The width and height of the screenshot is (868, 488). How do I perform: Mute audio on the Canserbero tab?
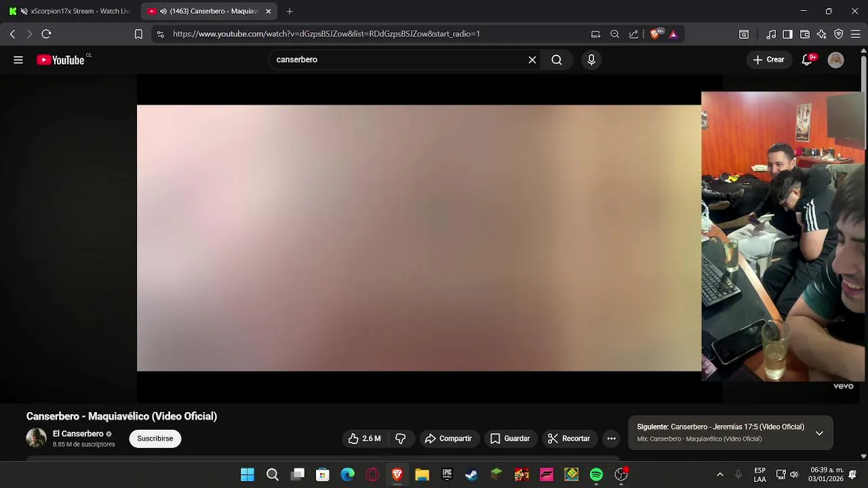coord(163,11)
